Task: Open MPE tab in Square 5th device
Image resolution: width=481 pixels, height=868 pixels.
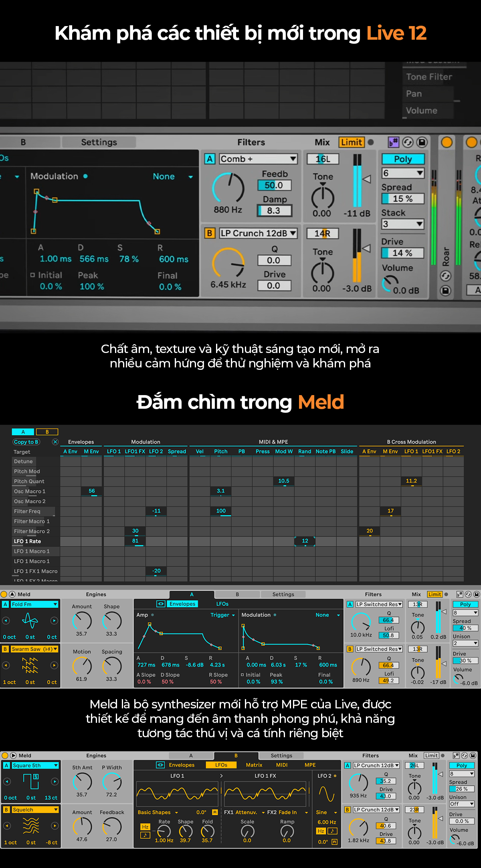Action: coord(310,765)
